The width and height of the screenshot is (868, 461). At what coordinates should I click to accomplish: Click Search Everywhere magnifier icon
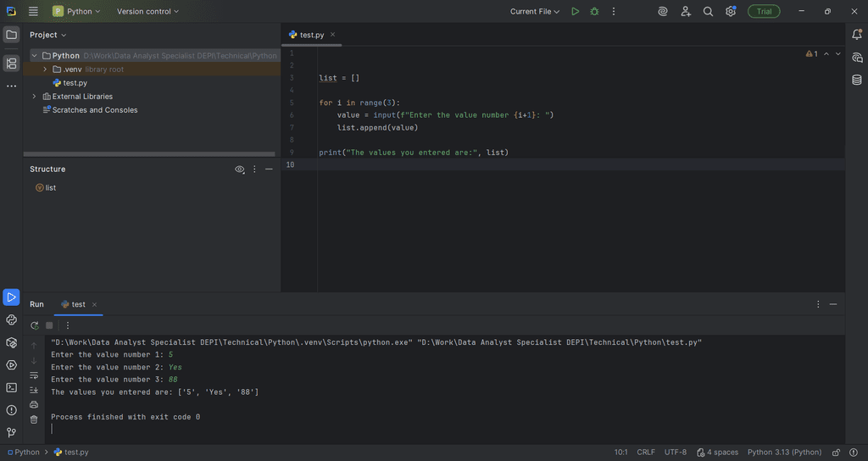pyautogui.click(x=708, y=12)
